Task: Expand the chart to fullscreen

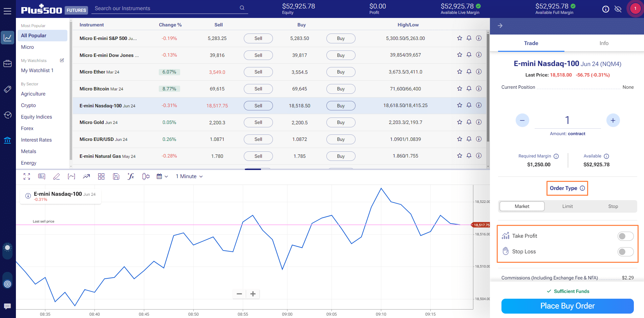Action: point(27,176)
